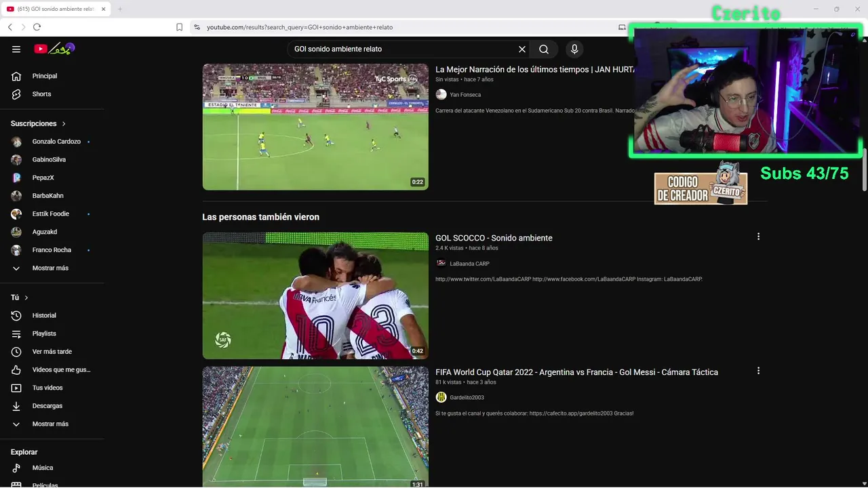The width and height of the screenshot is (868, 488).
Task: Close the YouTube browser tab
Action: pyautogui.click(x=102, y=9)
